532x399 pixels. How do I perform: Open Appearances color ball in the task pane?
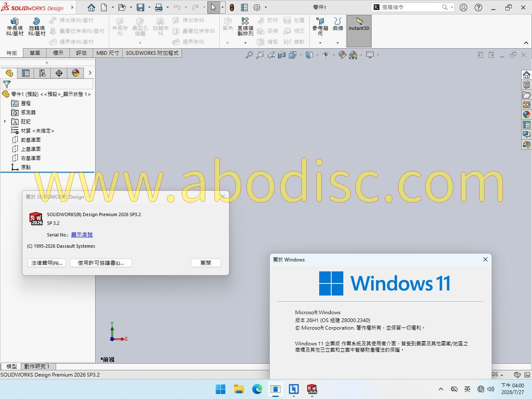527,115
